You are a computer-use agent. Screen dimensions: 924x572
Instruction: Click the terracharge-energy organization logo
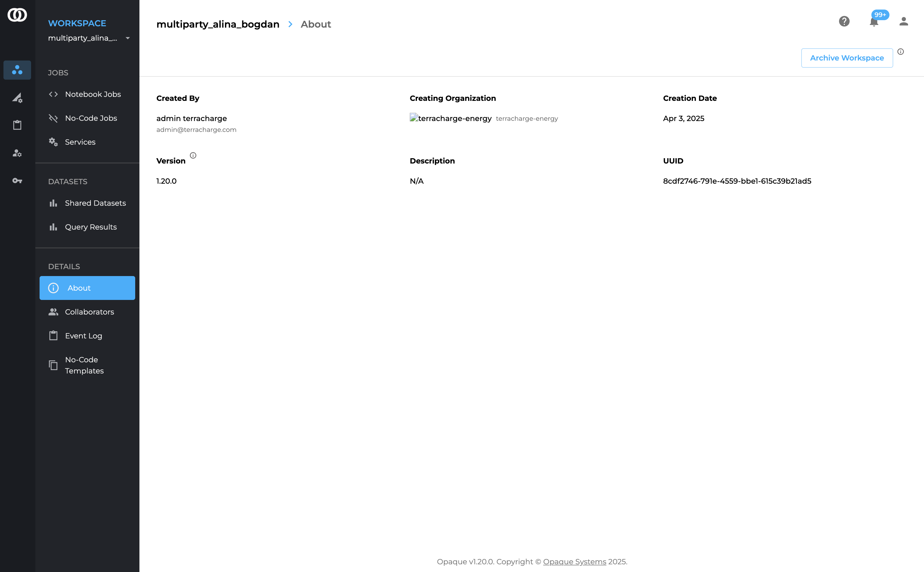[450, 118]
